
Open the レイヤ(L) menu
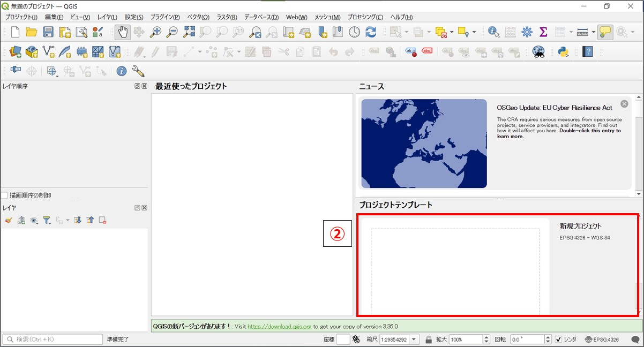[107, 17]
